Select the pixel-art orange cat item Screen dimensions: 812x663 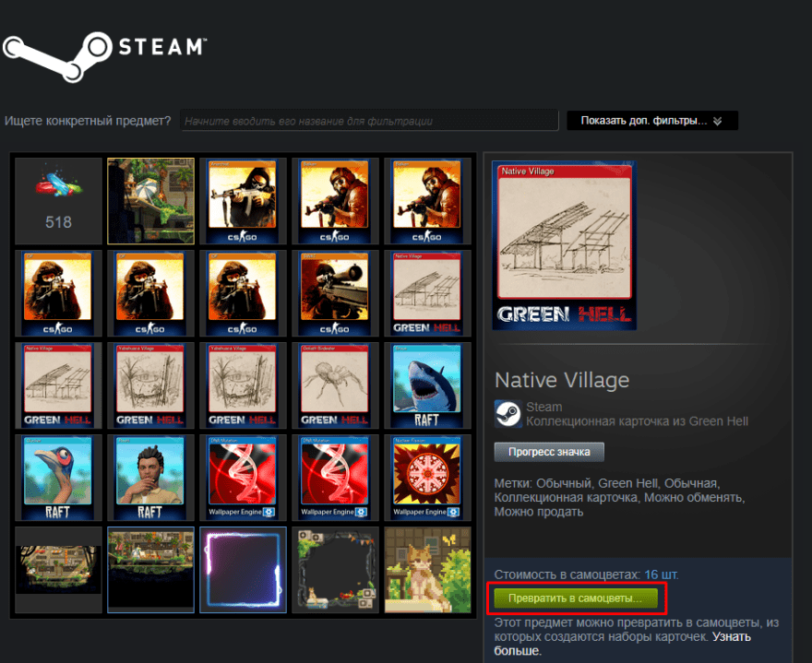[427, 570]
